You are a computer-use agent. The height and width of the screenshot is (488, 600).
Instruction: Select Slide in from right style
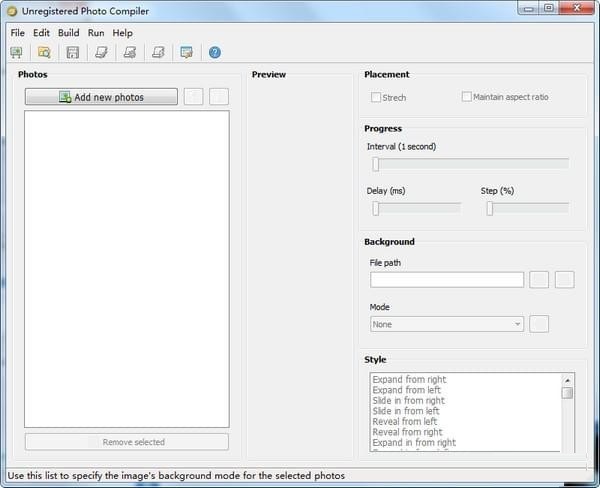click(408, 401)
